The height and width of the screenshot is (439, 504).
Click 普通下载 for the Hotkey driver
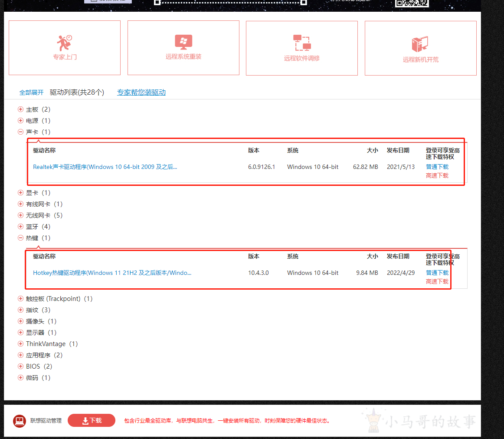[x=437, y=273]
